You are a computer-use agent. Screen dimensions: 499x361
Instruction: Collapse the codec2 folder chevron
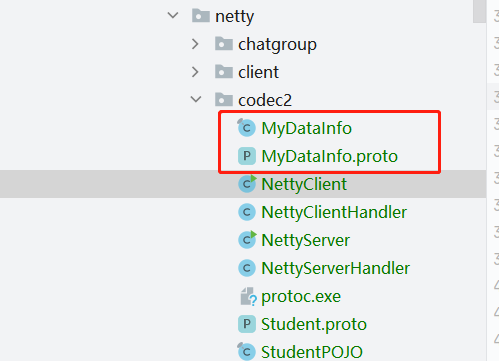tap(196, 99)
